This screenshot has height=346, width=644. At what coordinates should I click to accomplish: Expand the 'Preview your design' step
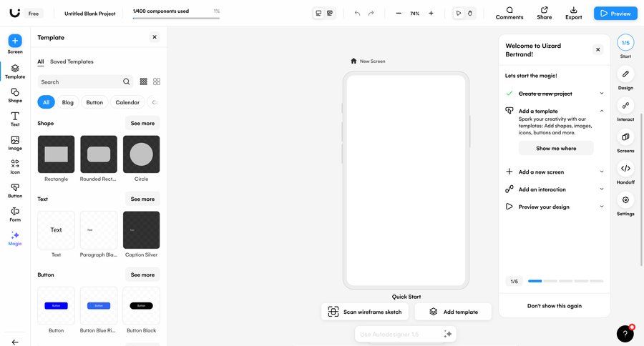pyautogui.click(x=602, y=207)
